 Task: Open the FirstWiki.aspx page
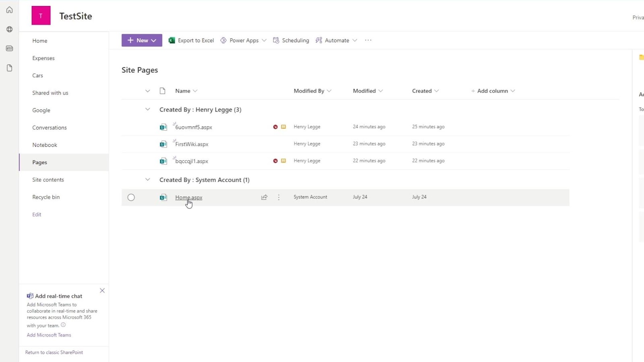click(192, 144)
